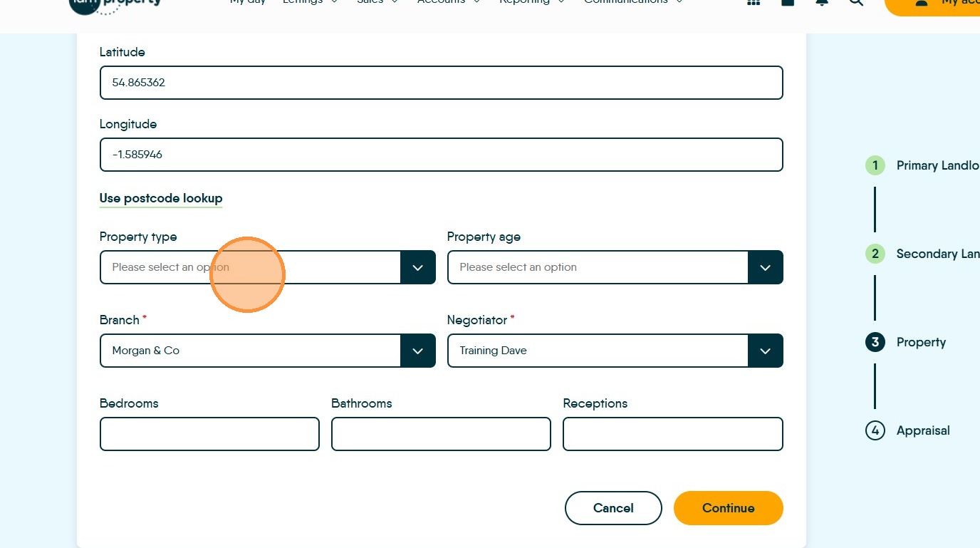Click the iam property logo
Image resolution: width=980 pixels, height=548 pixels.
coord(115,4)
